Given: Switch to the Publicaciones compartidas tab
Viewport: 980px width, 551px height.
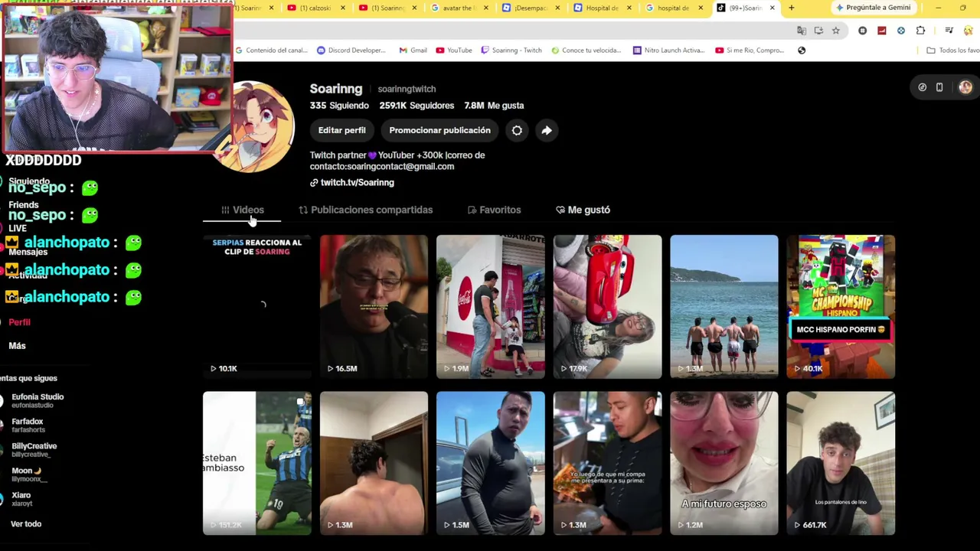Looking at the screenshot, I should click(x=365, y=210).
